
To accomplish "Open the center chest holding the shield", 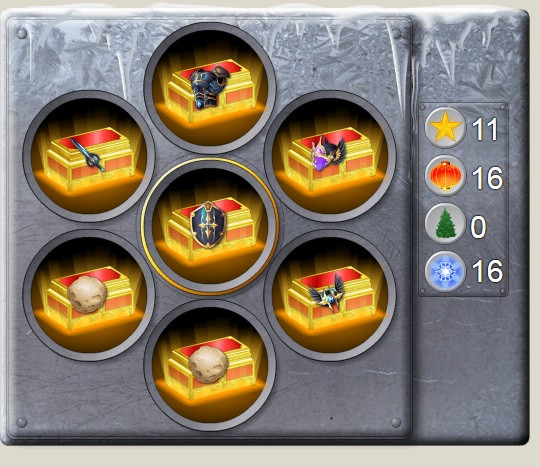I will 210,226.
